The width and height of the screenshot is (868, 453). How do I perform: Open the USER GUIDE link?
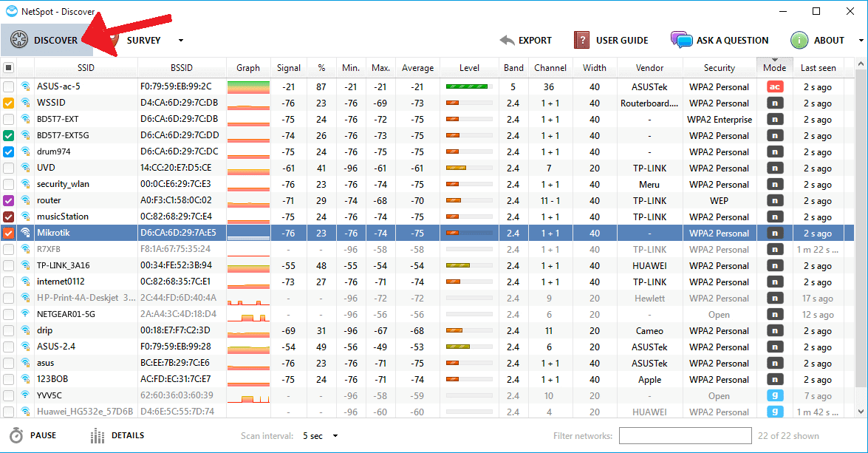622,41
